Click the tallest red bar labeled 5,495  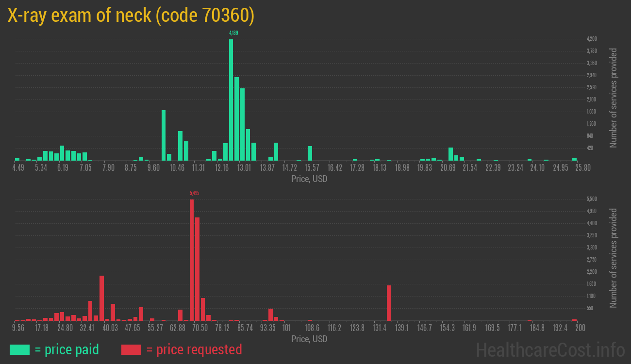192,260
